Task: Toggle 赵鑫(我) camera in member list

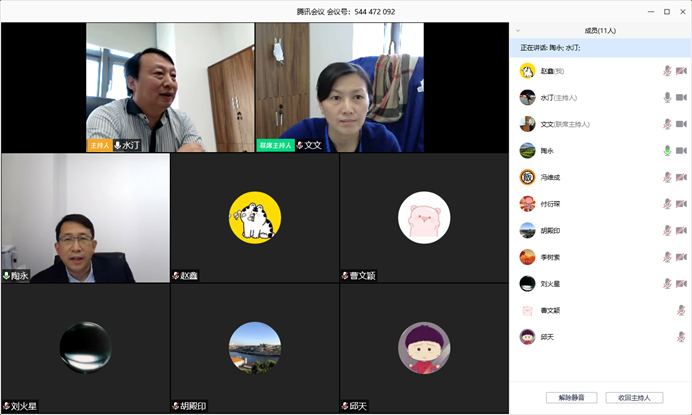Action: 680,71
